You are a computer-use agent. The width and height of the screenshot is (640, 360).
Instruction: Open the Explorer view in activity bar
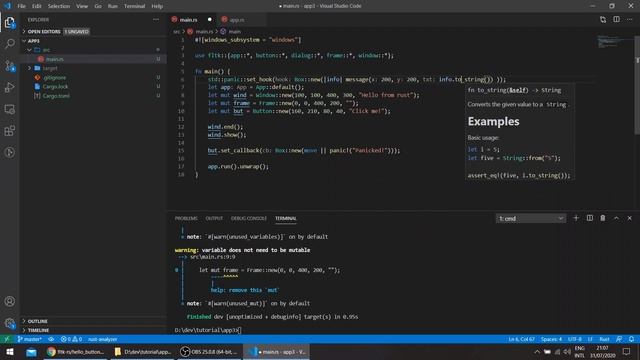(10, 23)
